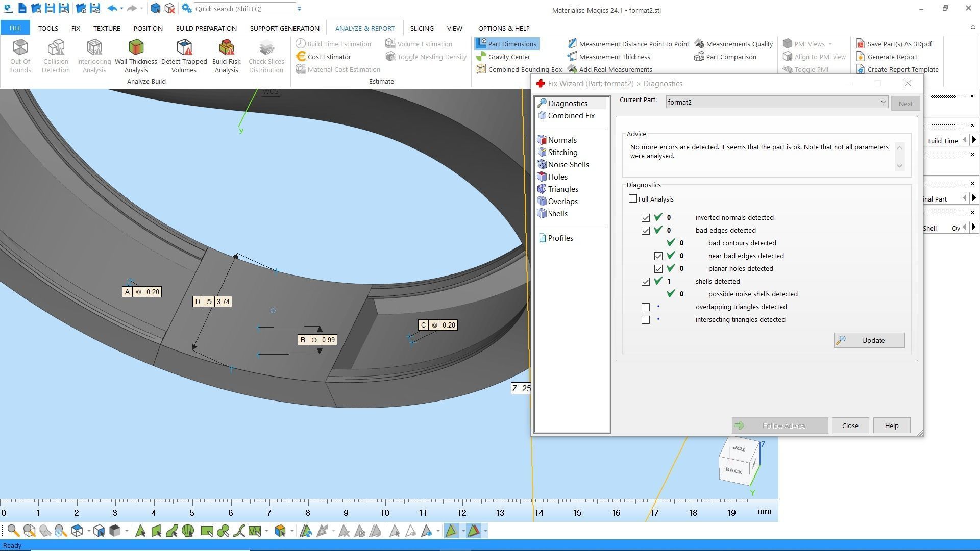Viewport: 980px width, 551px height.
Task: Collapse the ribbon with the chevron
Action: tap(972, 27)
